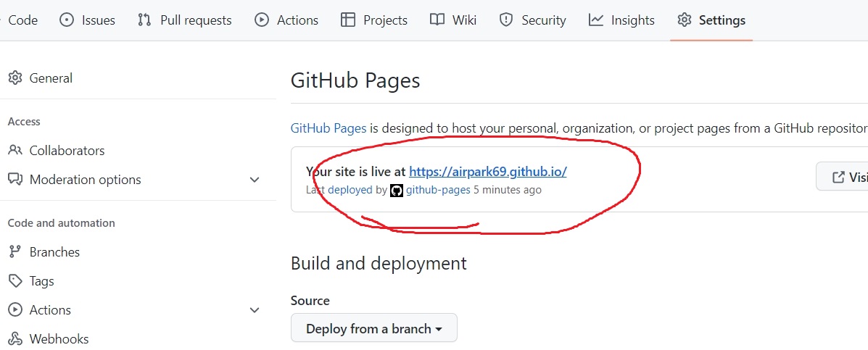Click the Insights graph icon
Viewport: 868px width, 350px height.
point(595,20)
